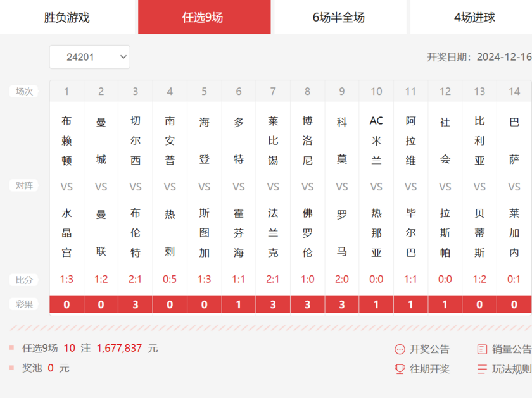Viewport: 532px width, 398px height.
Task: Click the 场次 row label
Action: (24, 92)
